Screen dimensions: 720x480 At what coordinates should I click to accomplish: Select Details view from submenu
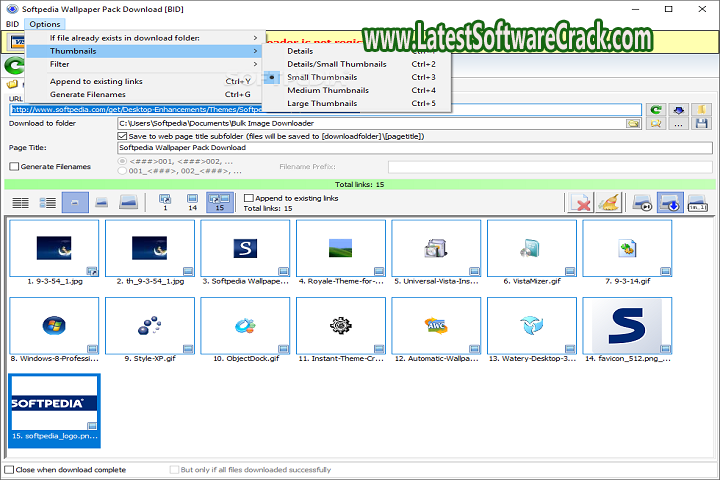coord(356,51)
